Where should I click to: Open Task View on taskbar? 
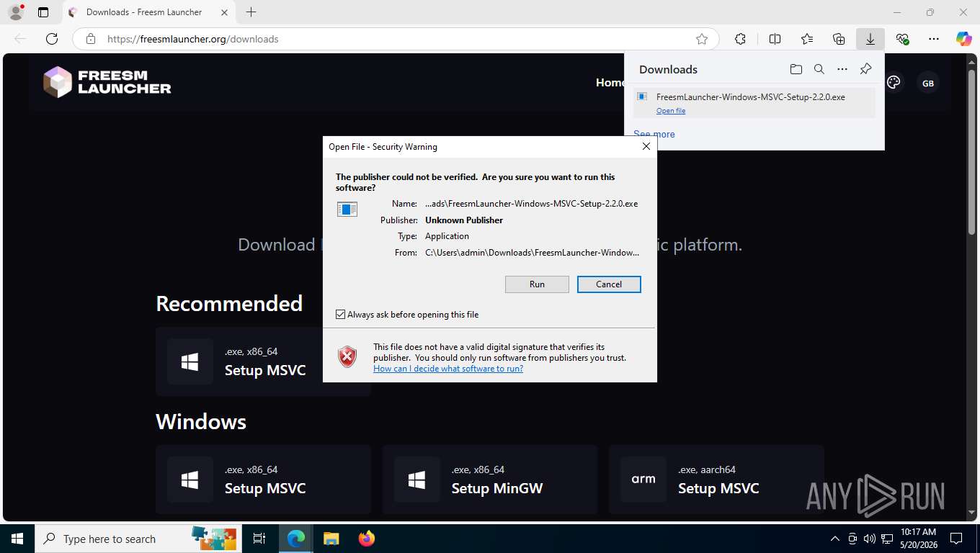click(x=259, y=539)
